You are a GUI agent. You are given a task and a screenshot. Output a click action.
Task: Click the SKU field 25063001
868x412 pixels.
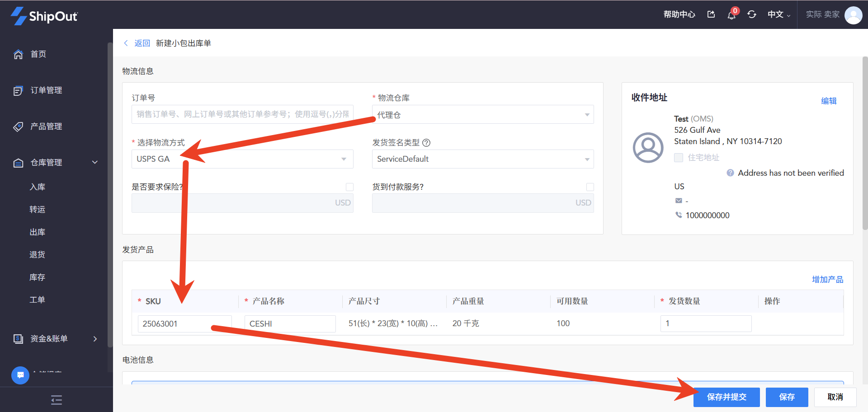click(184, 324)
